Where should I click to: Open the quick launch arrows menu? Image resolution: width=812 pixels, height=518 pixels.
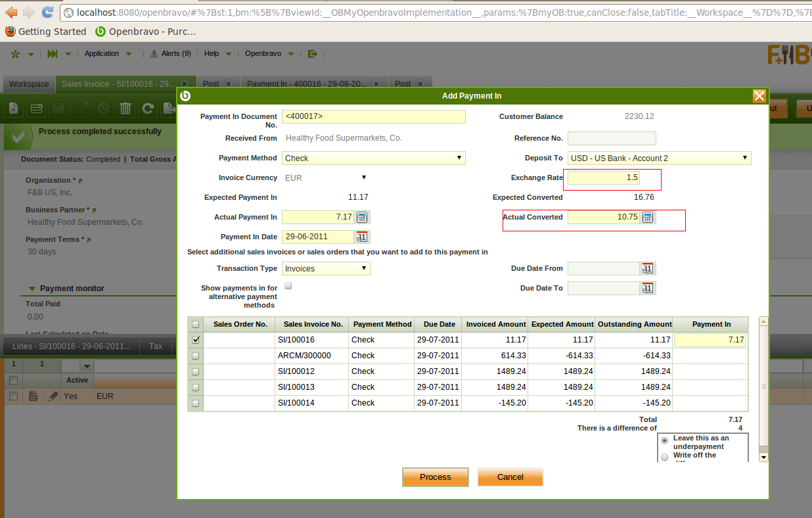(53, 54)
